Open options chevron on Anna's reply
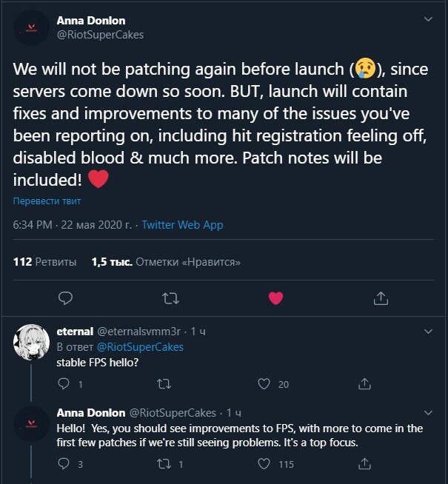The width and height of the screenshot is (448, 484). coord(427,412)
